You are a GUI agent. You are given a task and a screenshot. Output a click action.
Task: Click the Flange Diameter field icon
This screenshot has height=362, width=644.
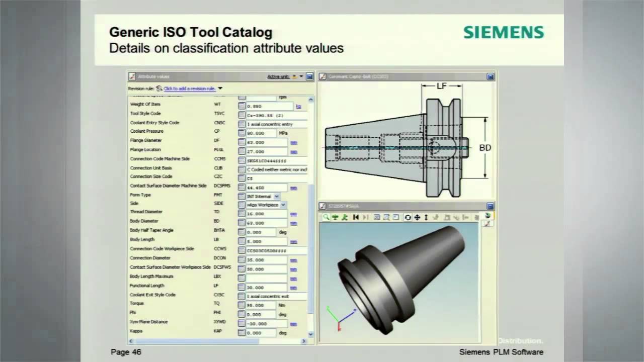pyautogui.click(x=242, y=142)
